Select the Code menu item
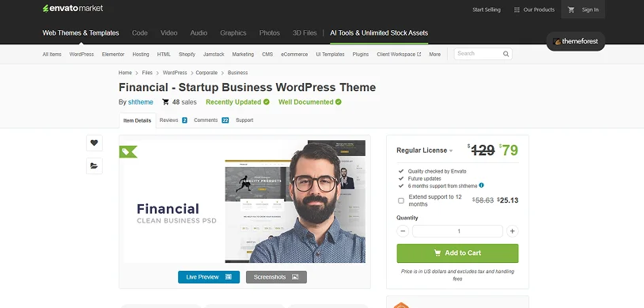The width and height of the screenshot is (644, 308). pyautogui.click(x=140, y=33)
